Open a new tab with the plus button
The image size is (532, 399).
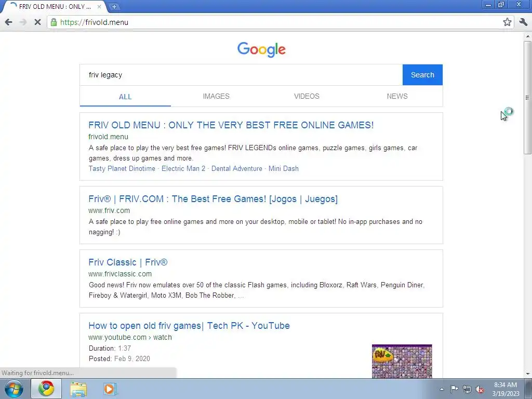[x=114, y=6]
